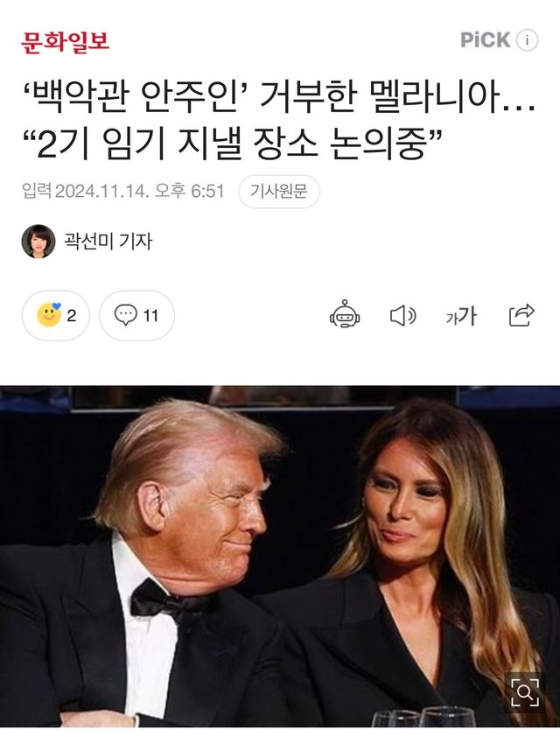Click the reaction count number 2
560x751 pixels.
[72, 316]
